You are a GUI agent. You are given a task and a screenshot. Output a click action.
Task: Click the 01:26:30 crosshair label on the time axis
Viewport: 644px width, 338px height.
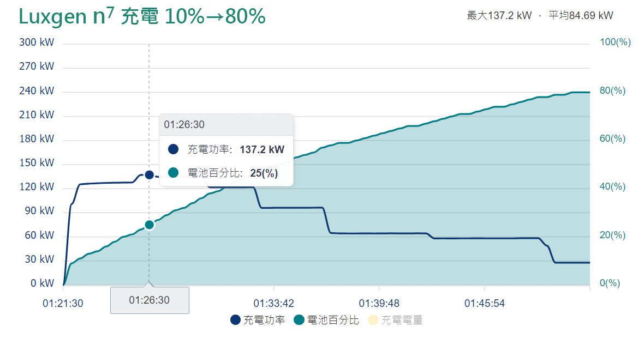[x=150, y=300]
